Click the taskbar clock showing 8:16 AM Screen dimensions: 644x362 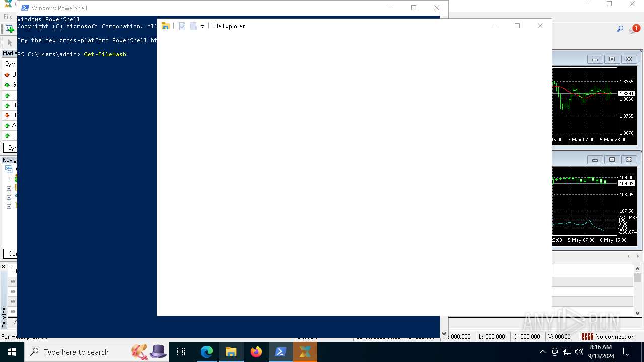pyautogui.click(x=601, y=352)
